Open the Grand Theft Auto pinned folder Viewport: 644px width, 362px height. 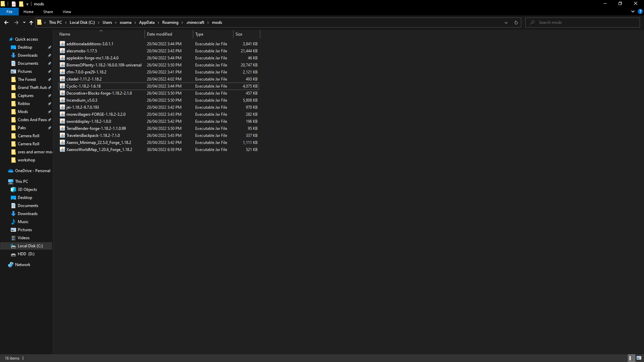pos(32,88)
